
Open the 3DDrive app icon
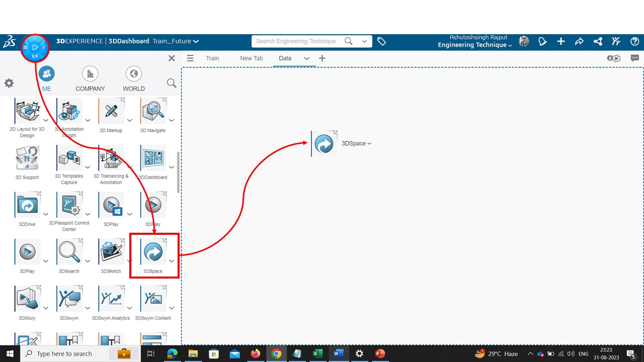click(27, 205)
